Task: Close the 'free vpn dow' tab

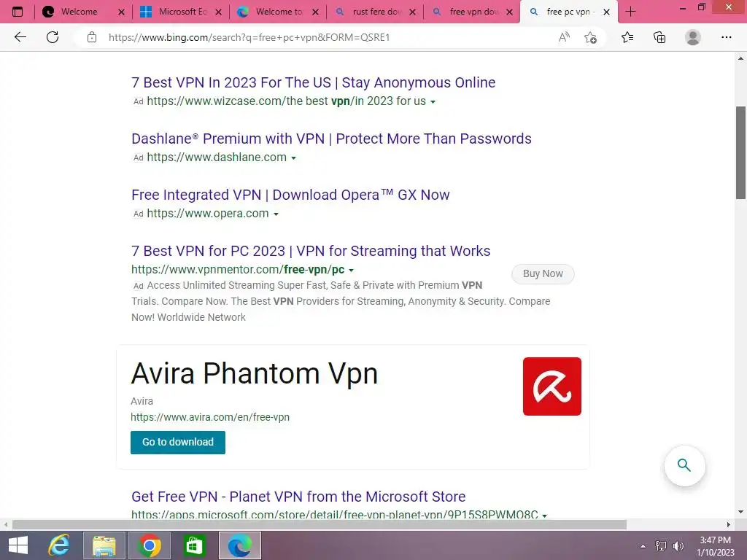Action: pos(510,12)
